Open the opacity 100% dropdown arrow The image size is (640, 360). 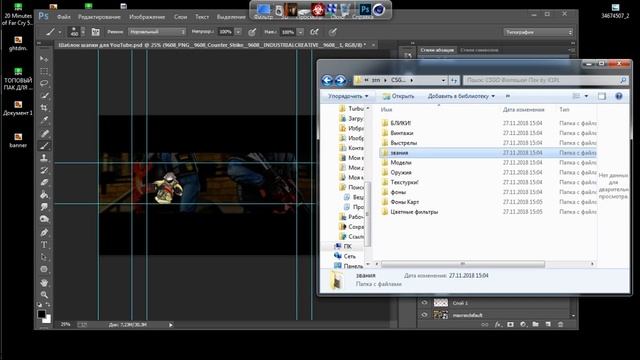238,32
